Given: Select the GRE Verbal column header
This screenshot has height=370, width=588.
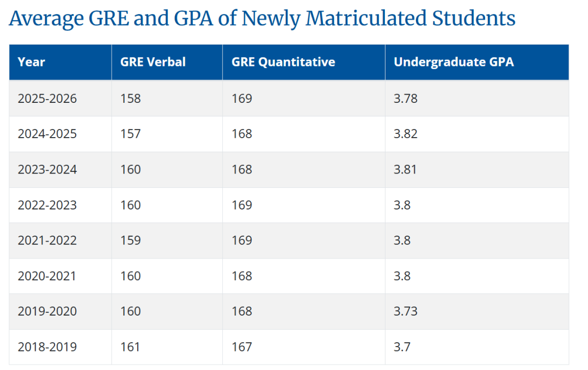Looking at the screenshot, I should tap(152, 62).
